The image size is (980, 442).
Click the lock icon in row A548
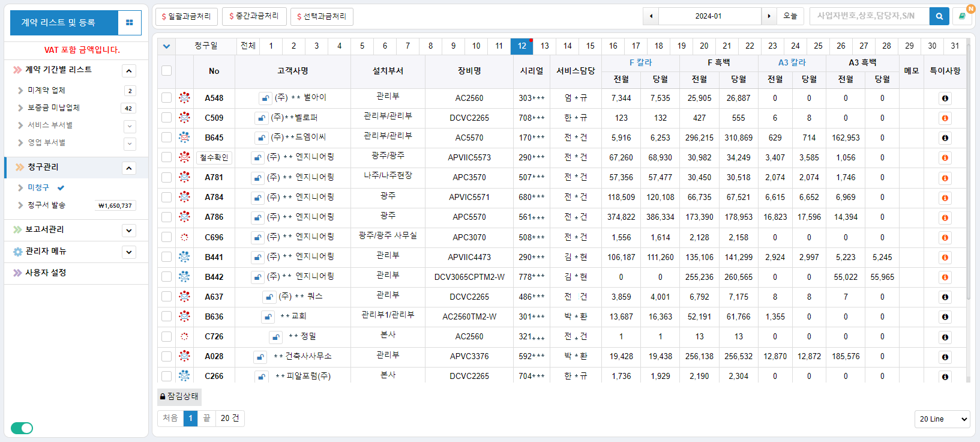[x=265, y=98]
